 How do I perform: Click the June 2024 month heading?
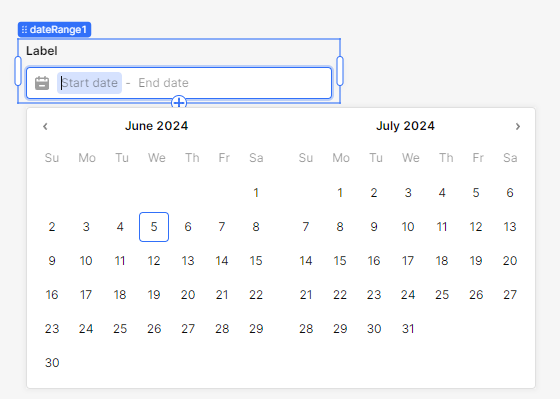156,126
